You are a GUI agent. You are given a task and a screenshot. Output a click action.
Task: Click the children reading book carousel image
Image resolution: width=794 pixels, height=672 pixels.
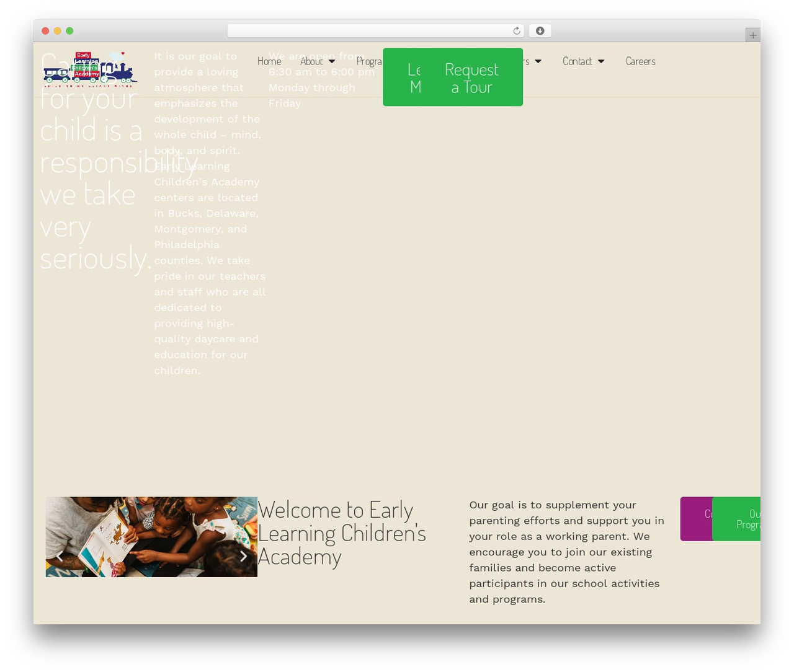(151, 537)
